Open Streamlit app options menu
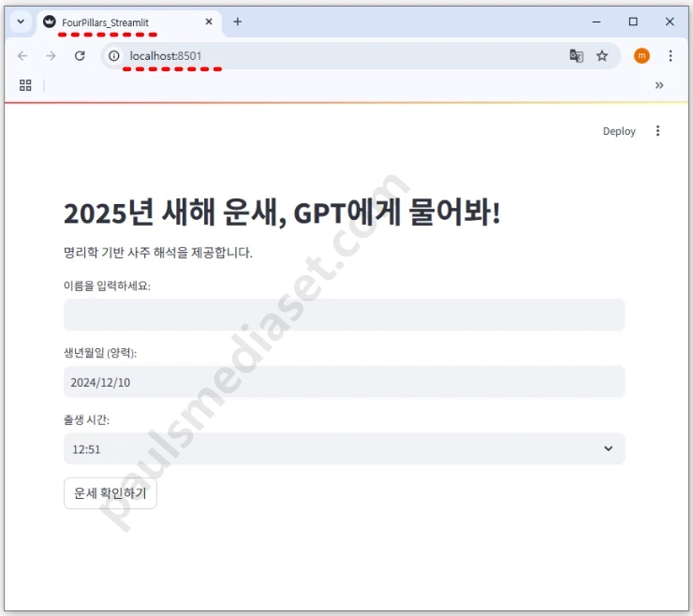Image resolution: width=693 pixels, height=616 pixels. pyautogui.click(x=657, y=131)
